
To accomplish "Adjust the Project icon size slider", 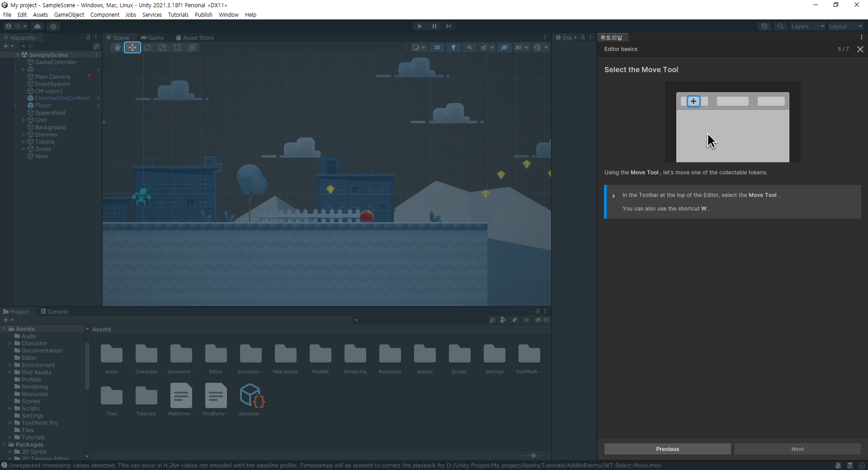I will tap(533, 456).
